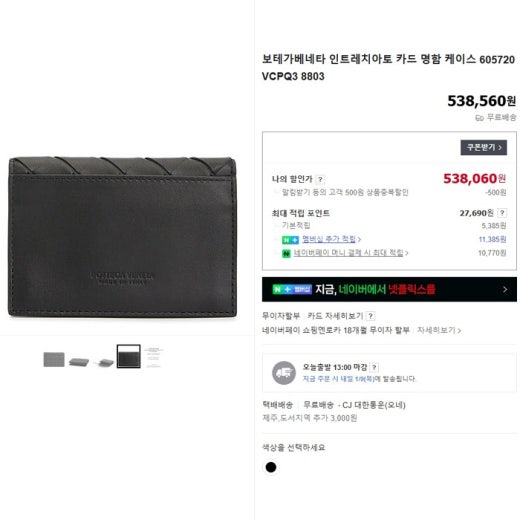The width and height of the screenshot is (520, 520).
Task: Select the fifth text info thumbnail
Action: click(x=154, y=357)
